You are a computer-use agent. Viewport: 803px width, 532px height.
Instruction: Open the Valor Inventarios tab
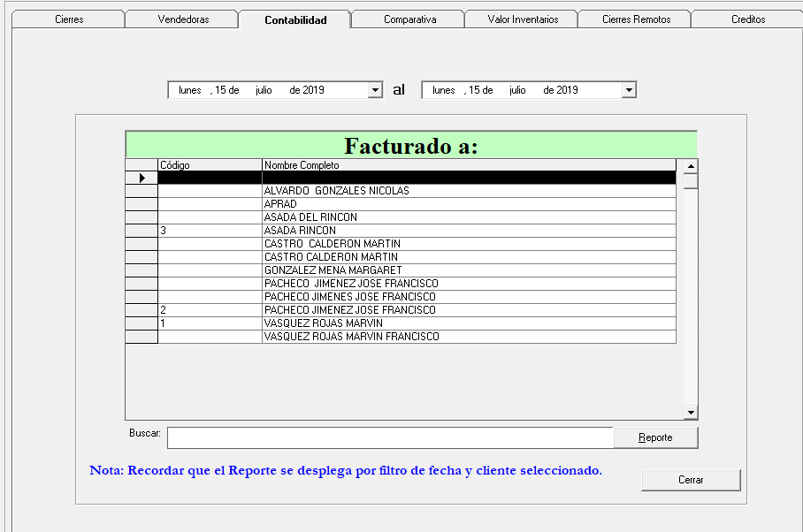pos(523,19)
